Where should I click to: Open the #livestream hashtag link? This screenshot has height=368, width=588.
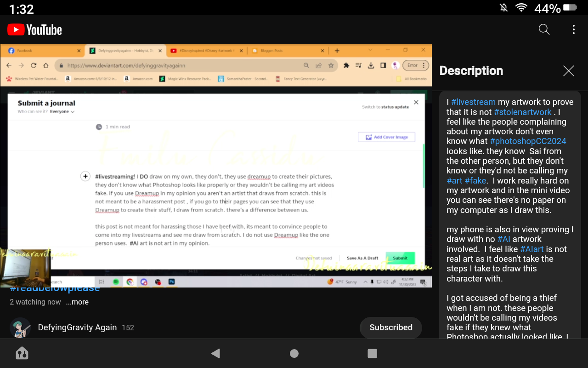point(473,102)
